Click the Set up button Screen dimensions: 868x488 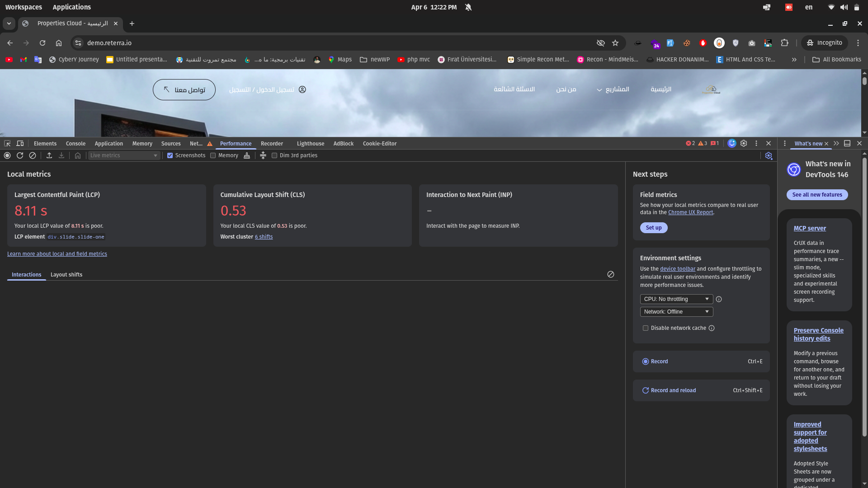[653, 228]
